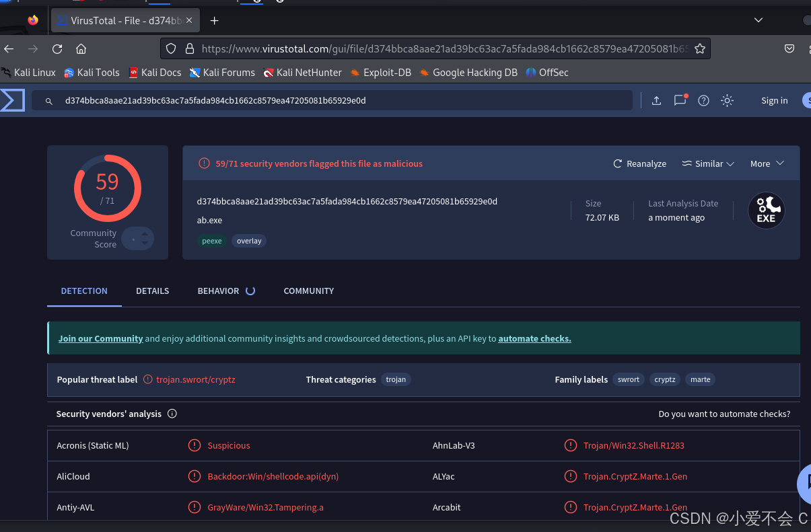The width and height of the screenshot is (811, 532).
Task: Open OffSec bookmark
Action: [x=547, y=72]
